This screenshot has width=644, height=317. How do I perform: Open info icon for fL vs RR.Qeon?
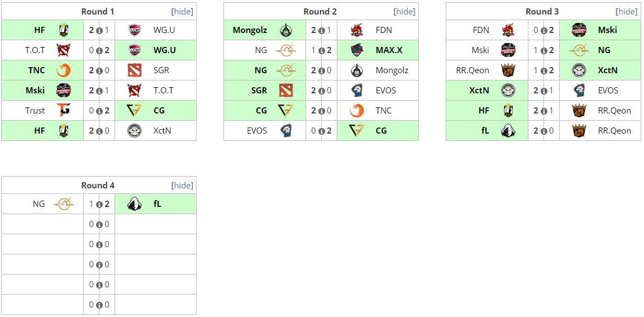point(544,131)
